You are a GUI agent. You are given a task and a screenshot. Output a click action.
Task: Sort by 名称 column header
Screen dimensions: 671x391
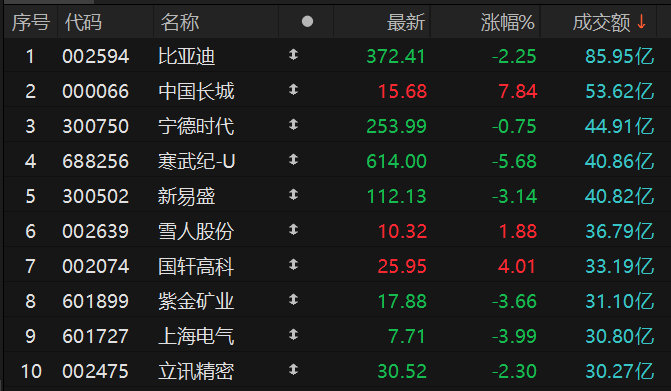pyautogui.click(x=180, y=22)
